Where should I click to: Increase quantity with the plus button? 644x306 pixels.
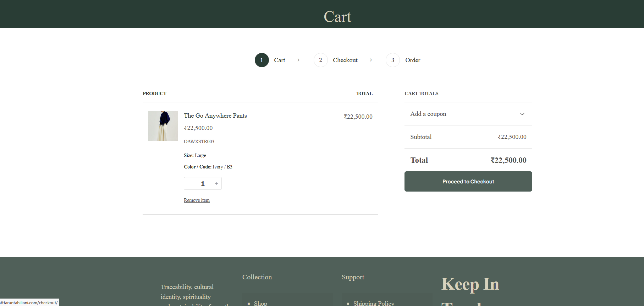point(216,184)
